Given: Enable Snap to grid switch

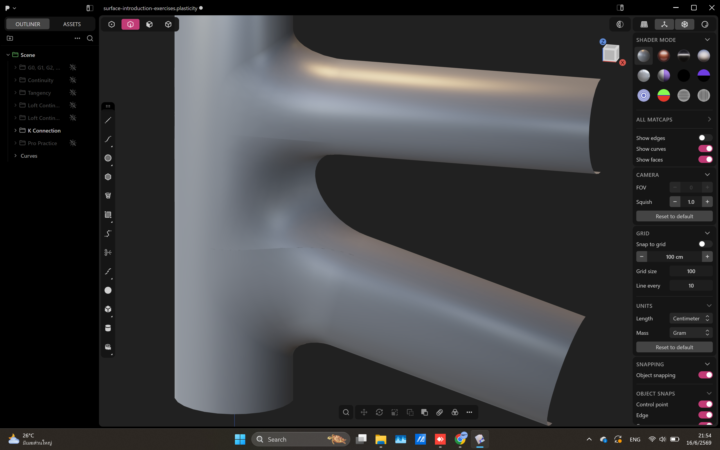Looking at the screenshot, I should pyautogui.click(x=705, y=244).
